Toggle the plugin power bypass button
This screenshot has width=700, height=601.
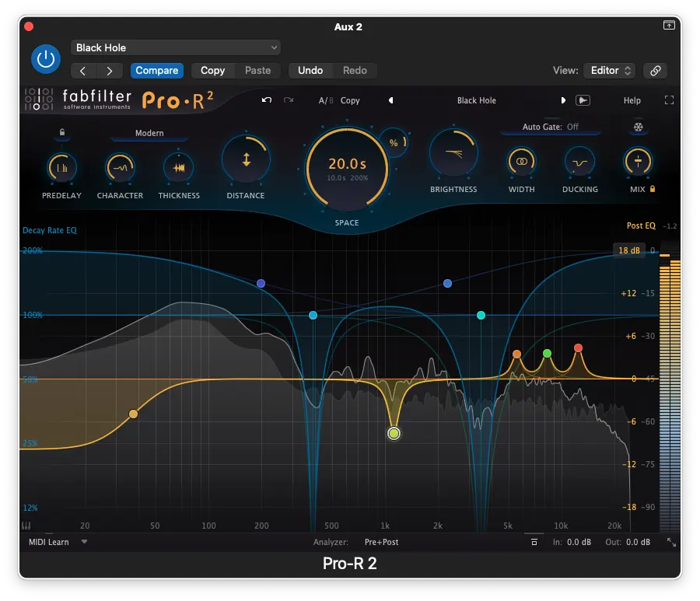[46, 59]
